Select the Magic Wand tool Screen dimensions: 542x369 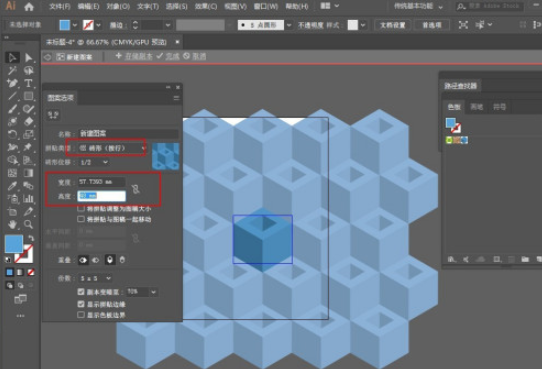(12, 70)
